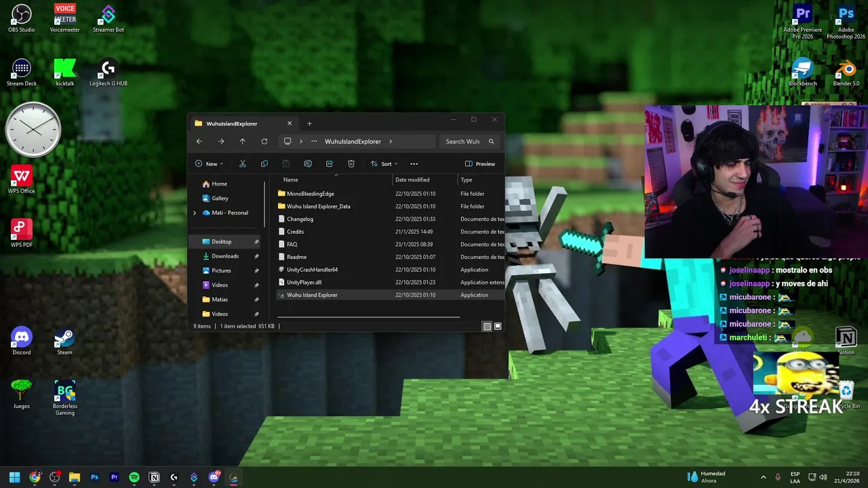This screenshot has width=868, height=488.
Task: Open Stream Deck desktop icon
Action: 22,73
